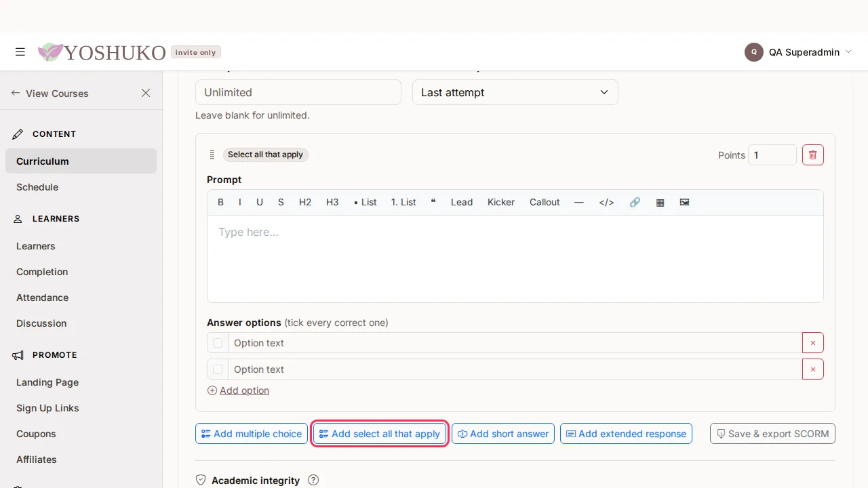The image size is (868, 488).
Task: Insert a blockquote
Action: point(433,202)
